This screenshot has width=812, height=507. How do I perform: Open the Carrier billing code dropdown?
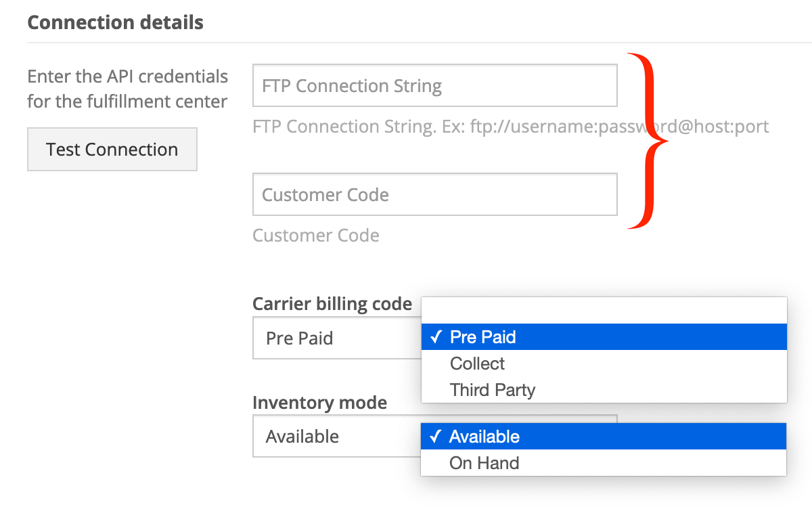click(x=337, y=338)
